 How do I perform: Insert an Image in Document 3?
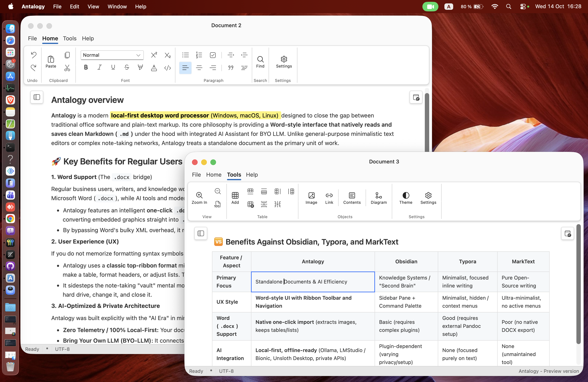[311, 198]
